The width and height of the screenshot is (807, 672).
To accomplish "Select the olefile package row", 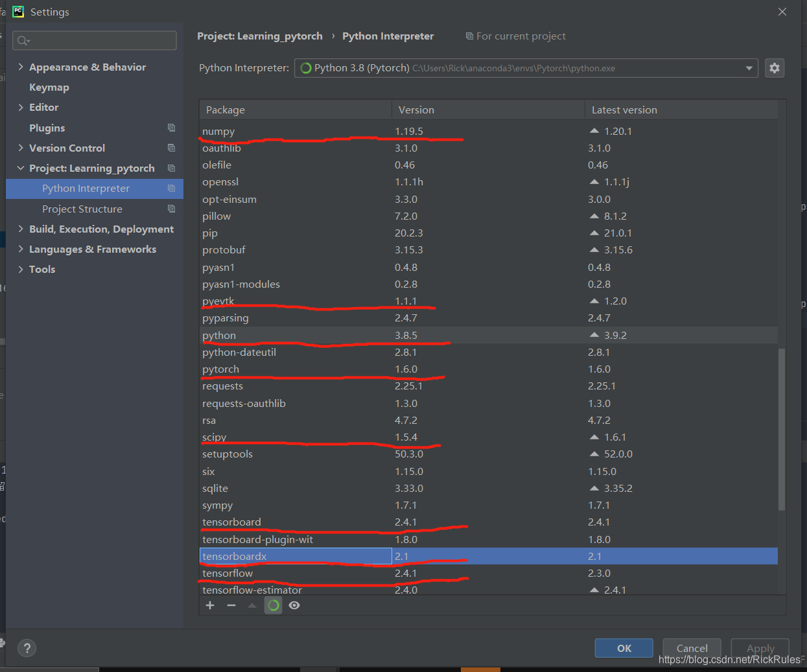I will pos(489,165).
